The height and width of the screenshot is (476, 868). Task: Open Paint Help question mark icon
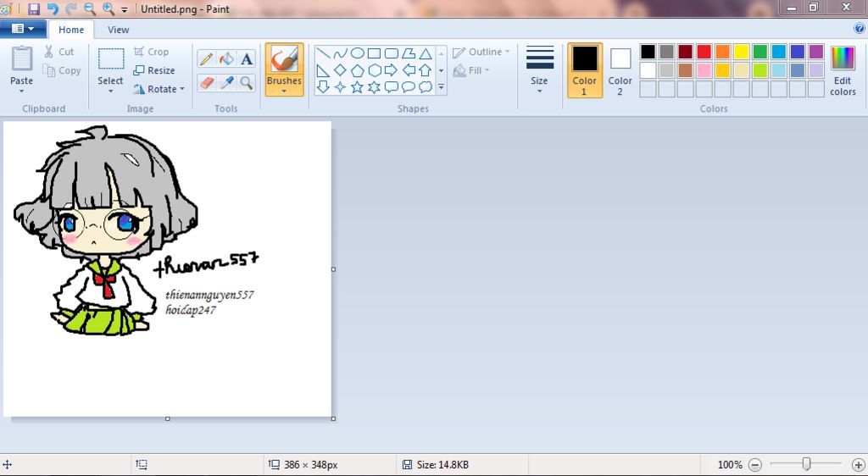(860, 28)
